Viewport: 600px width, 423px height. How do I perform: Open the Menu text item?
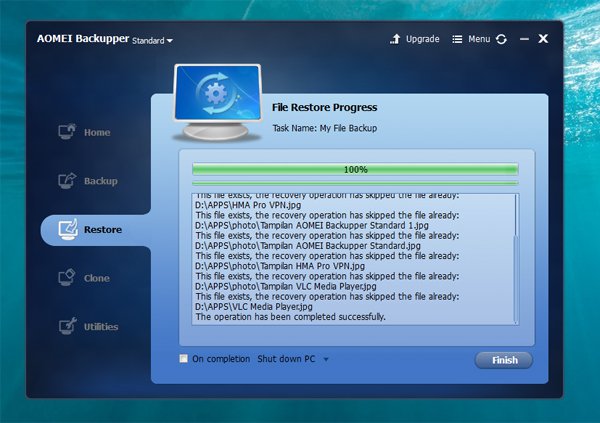tap(479, 39)
